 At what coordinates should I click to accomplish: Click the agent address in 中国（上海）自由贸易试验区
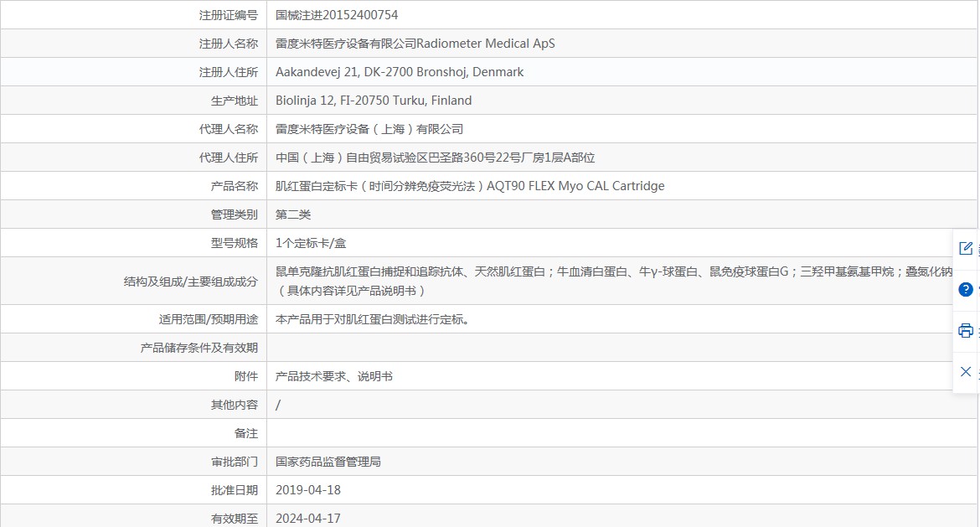click(435, 158)
